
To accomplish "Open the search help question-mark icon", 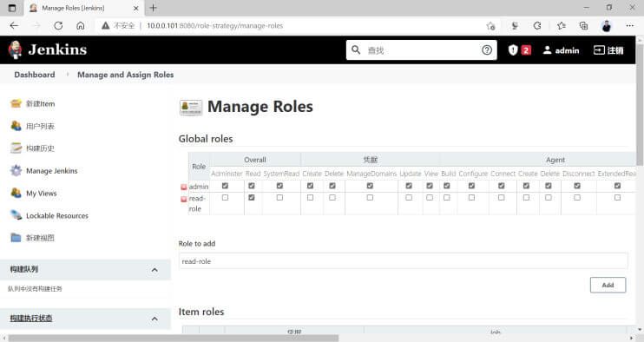I will tap(487, 50).
